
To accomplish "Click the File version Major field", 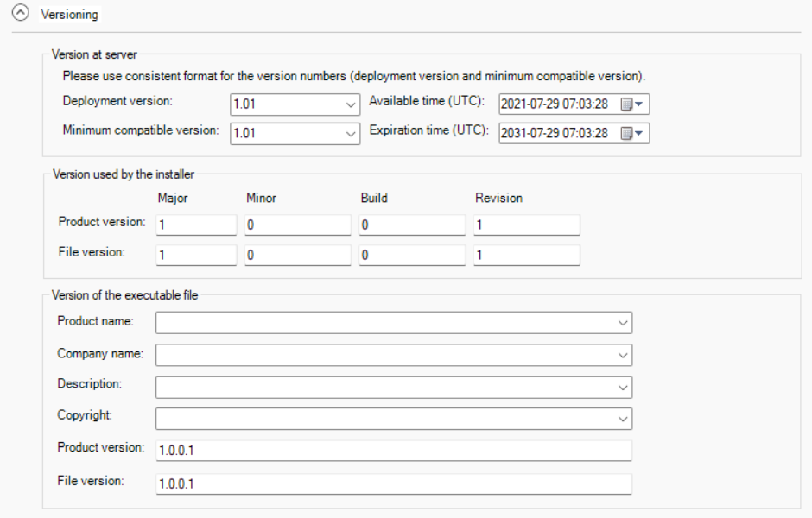I will coord(196,256).
